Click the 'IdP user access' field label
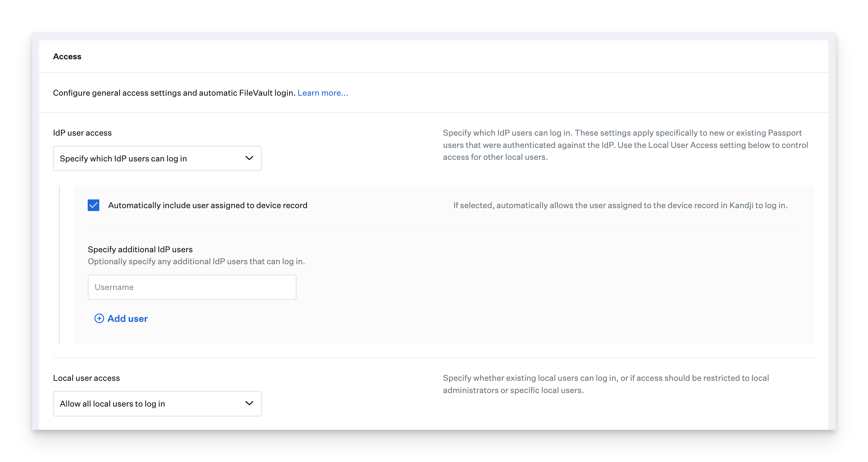 pyautogui.click(x=82, y=133)
